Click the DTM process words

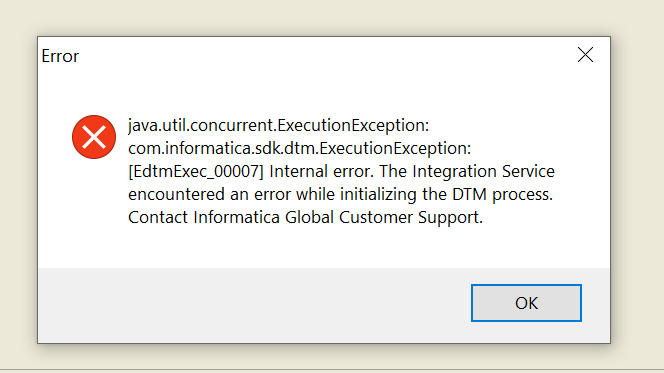click(x=502, y=194)
